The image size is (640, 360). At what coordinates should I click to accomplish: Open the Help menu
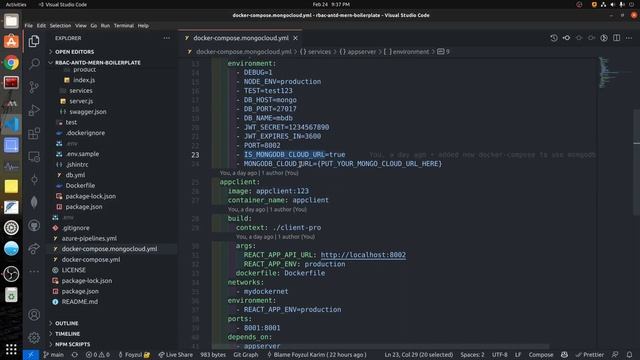pos(143,26)
